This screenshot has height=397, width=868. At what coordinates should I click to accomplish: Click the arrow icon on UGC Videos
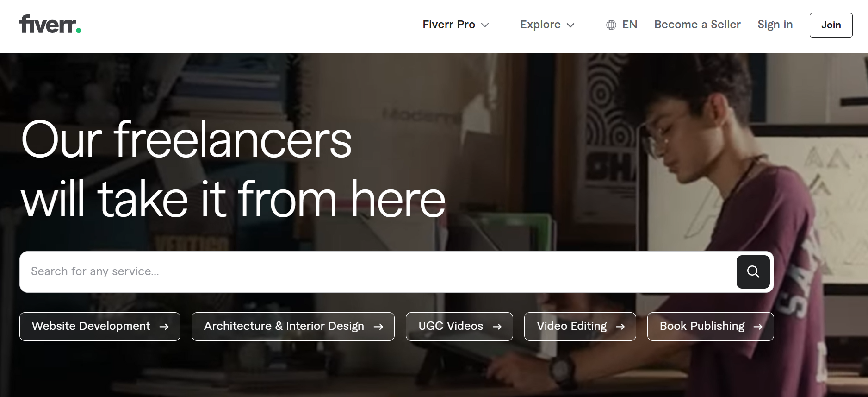(497, 327)
